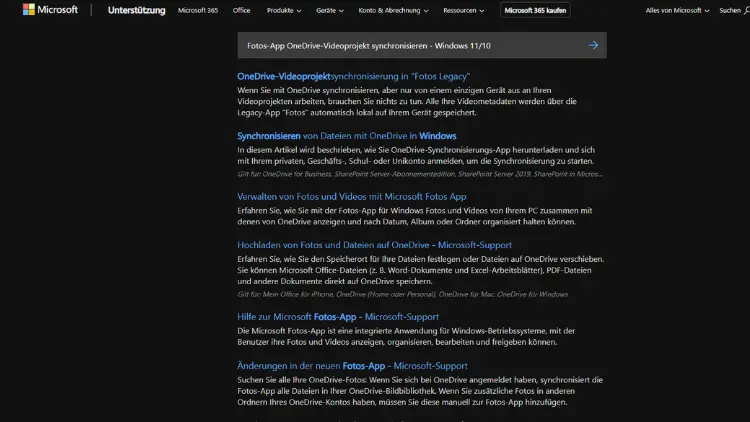Click the description starting 'Erfahren Sie, wie Sie mit der Fotos-App'
This screenshot has height=422, width=750.
(415, 216)
